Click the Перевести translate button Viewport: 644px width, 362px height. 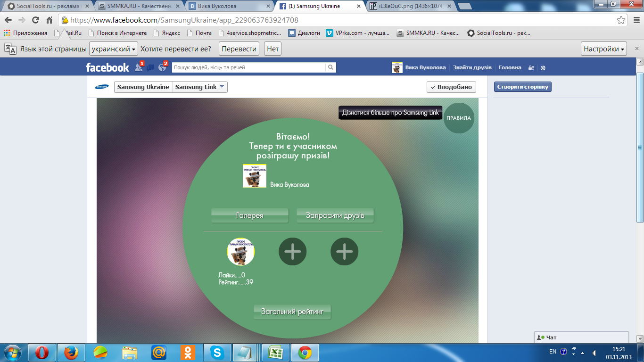click(x=239, y=49)
